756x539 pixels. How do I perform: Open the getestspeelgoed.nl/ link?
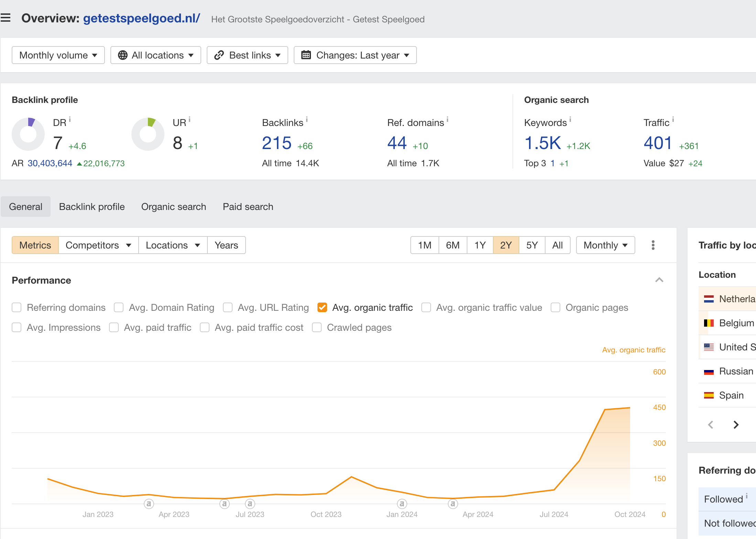point(142,18)
